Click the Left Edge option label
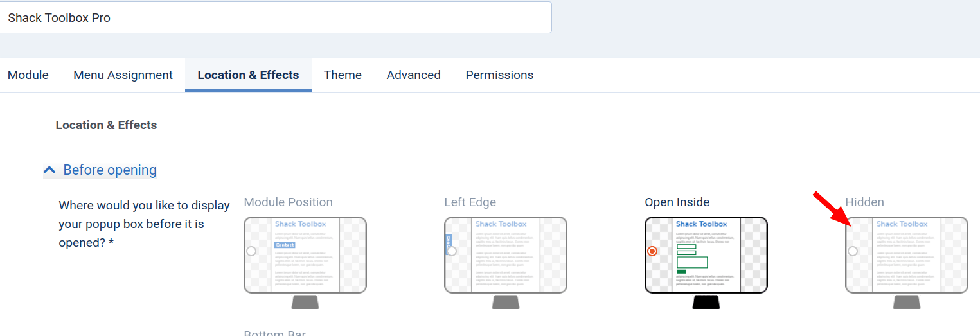The width and height of the screenshot is (980, 336). [470, 202]
